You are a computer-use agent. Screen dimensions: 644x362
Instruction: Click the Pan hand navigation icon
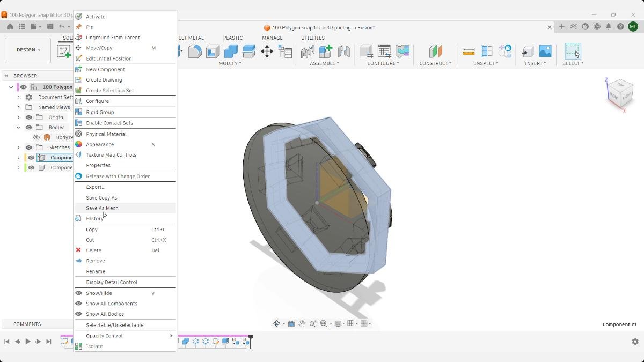pos(302,323)
